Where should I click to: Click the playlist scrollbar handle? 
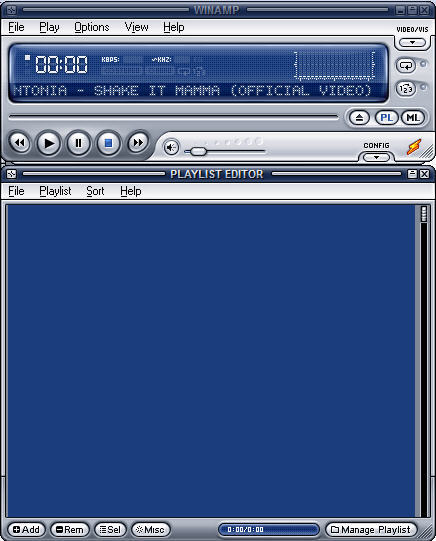[x=424, y=214]
